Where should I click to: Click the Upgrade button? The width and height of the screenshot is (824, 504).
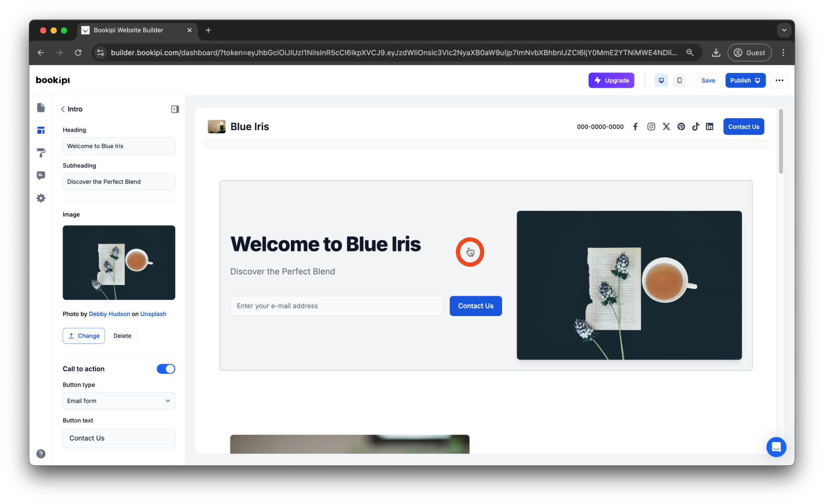point(611,80)
